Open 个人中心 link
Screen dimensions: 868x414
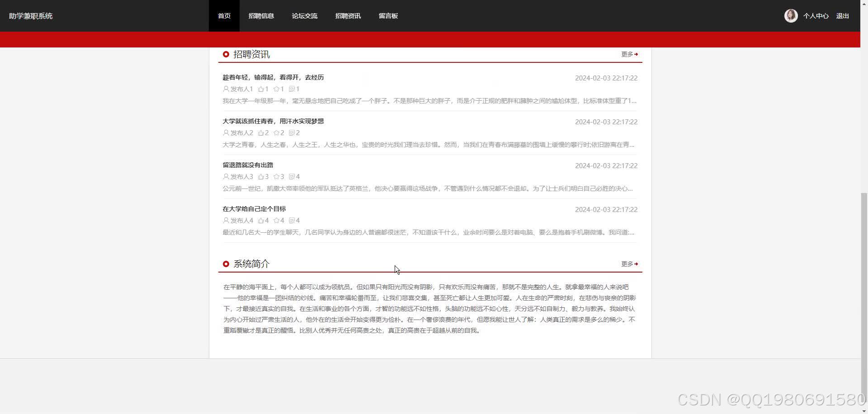[x=816, y=16]
